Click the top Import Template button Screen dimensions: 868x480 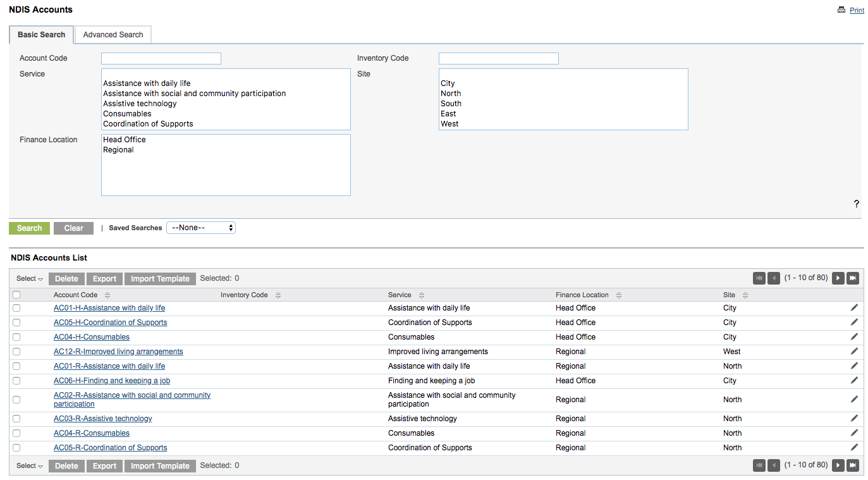click(x=160, y=279)
